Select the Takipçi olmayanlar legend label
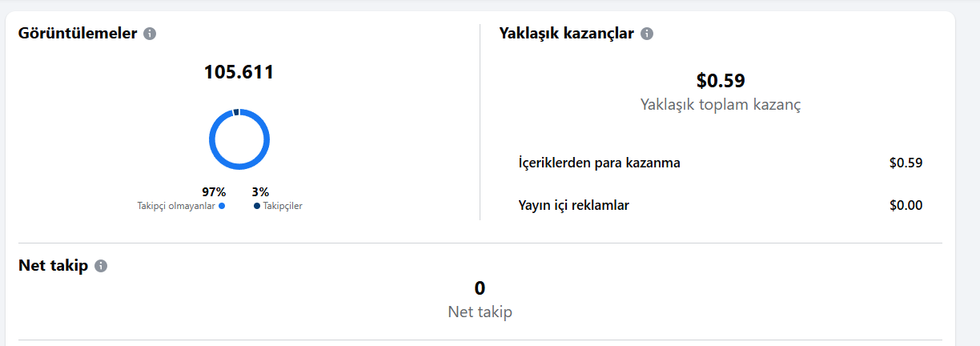 (x=177, y=206)
